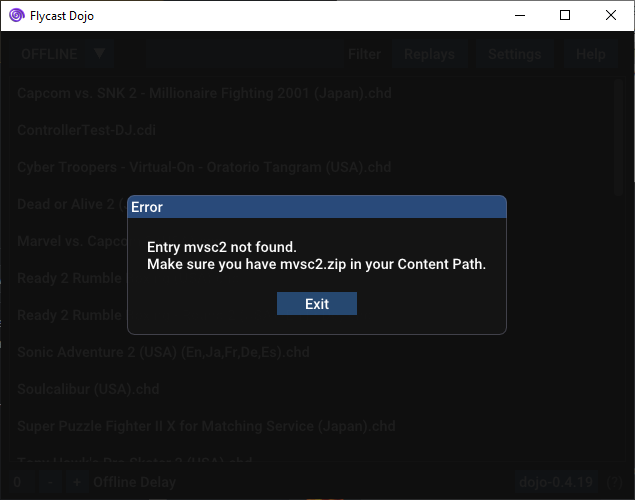Click the offline delay value field
Image resolution: width=635 pixels, height=500 pixels.
pos(21,482)
